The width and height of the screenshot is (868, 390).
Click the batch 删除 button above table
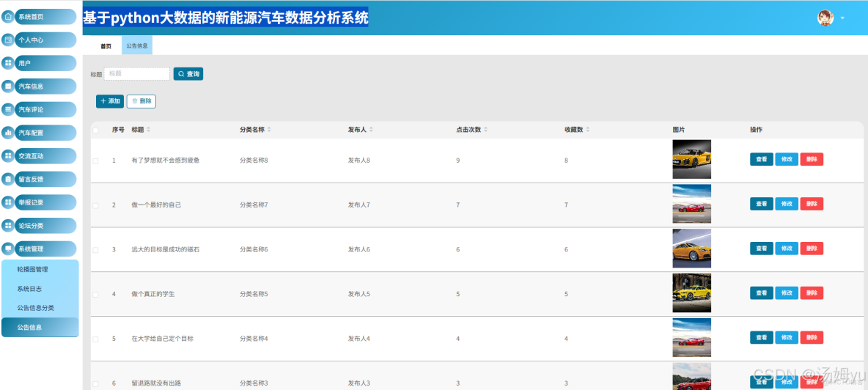pos(141,101)
